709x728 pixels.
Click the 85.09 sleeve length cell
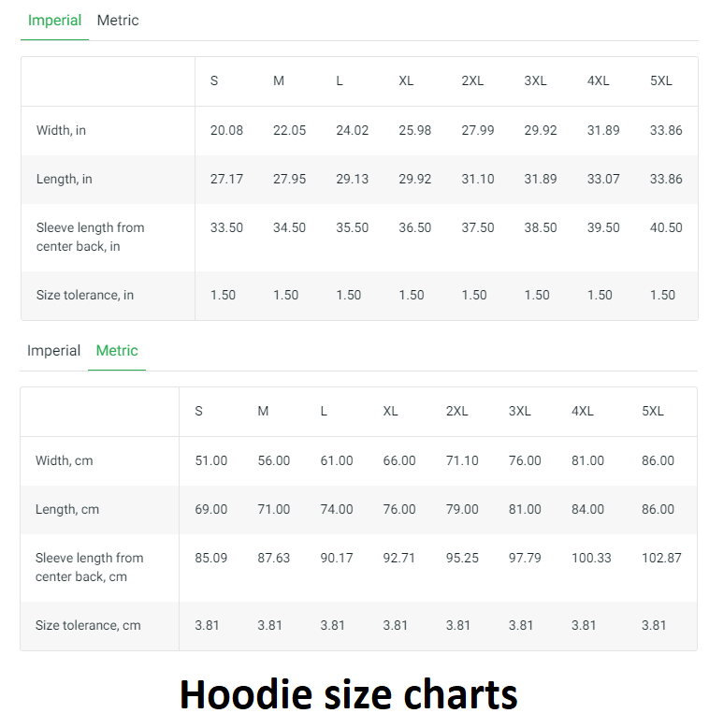pos(210,558)
